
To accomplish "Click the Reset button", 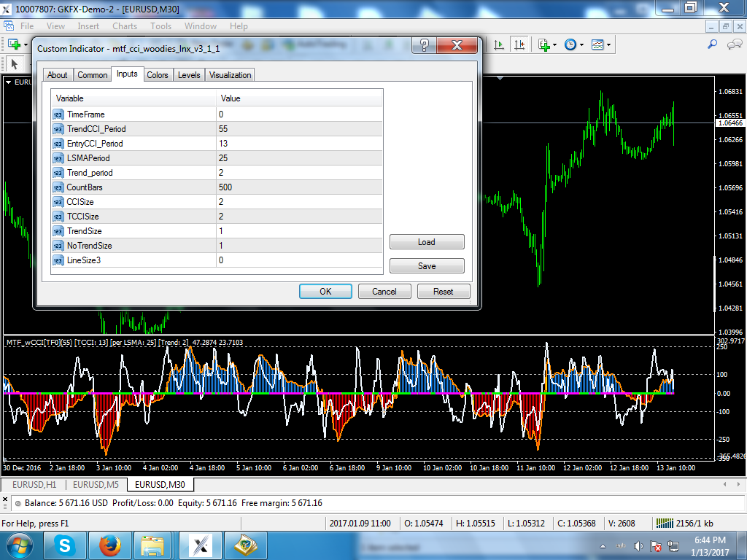I will pyautogui.click(x=444, y=292).
